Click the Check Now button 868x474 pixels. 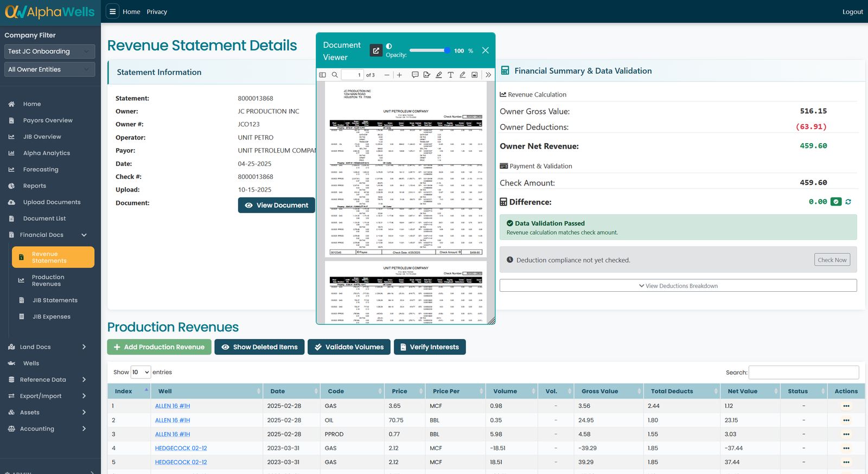pyautogui.click(x=832, y=260)
